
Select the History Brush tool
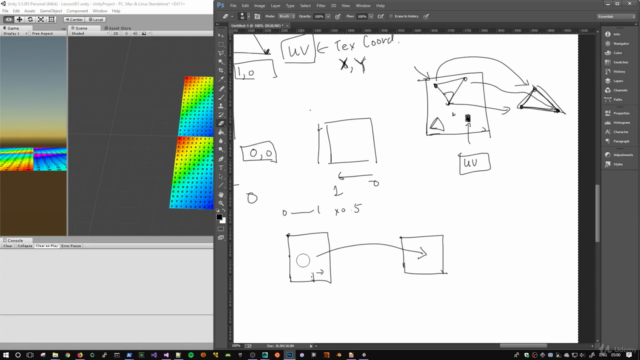coord(221,115)
